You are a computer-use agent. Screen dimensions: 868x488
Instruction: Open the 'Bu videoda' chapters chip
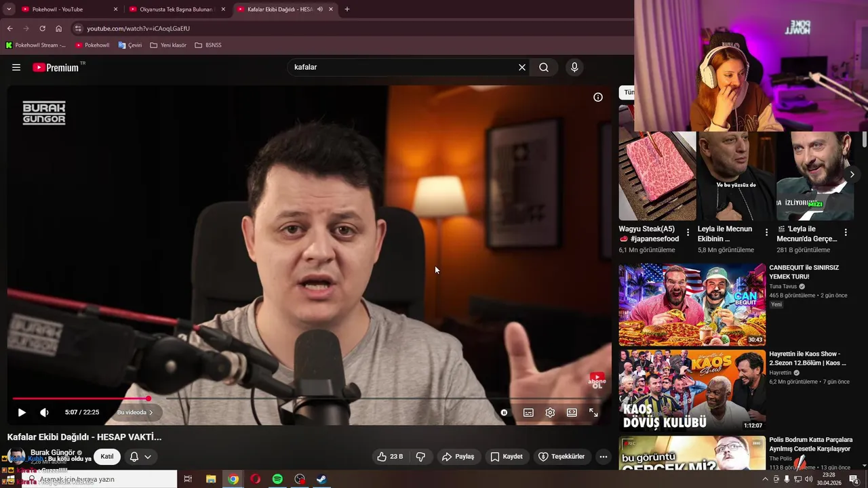135,412
